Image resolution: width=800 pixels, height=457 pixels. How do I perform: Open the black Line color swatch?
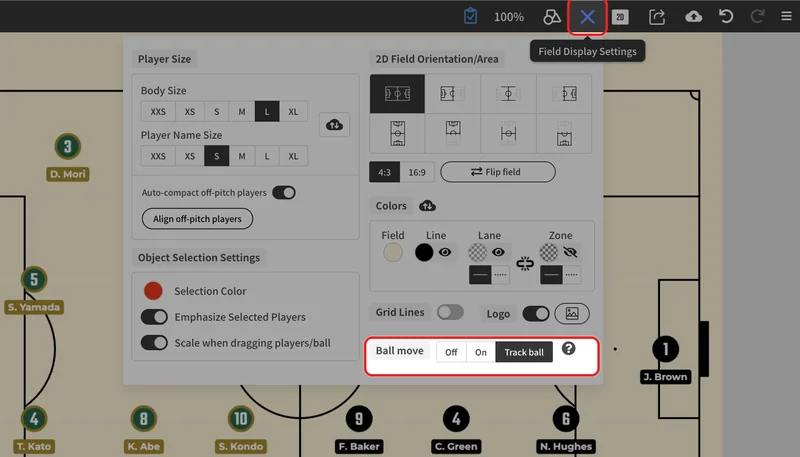pos(424,252)
